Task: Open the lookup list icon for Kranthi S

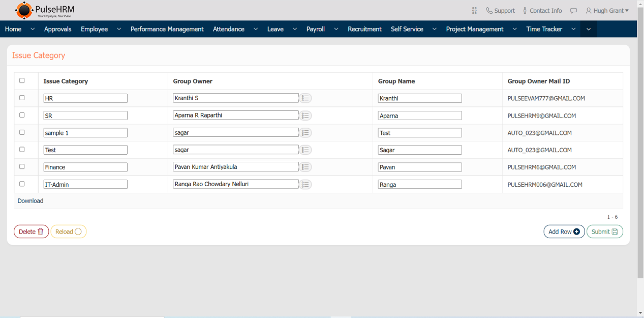Action: pos(305,98)
